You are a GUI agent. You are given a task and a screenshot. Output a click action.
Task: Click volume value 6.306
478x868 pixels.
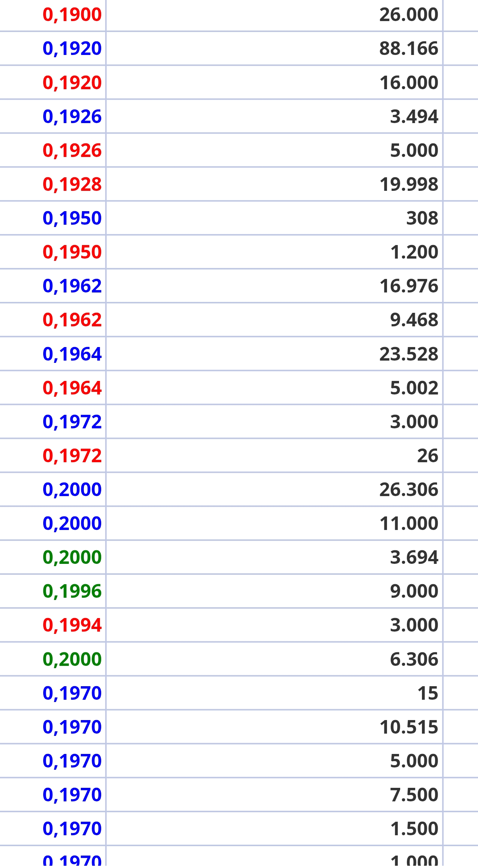(x=414, y=659)
